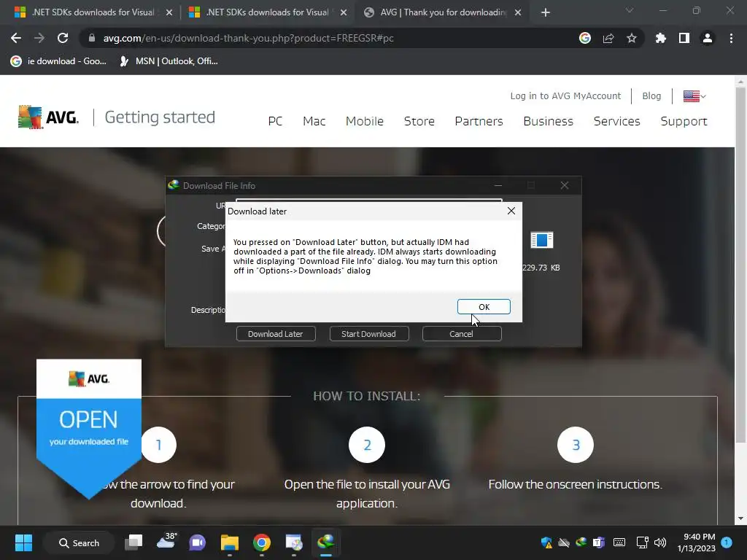The height and width of the screenshot is (560, 747).
Task: Open Task View from the taskbar
Action: (134, 542)
